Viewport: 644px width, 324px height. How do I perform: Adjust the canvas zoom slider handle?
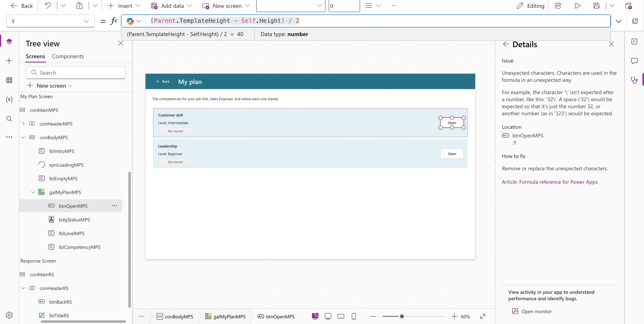(x=401, y=317)
